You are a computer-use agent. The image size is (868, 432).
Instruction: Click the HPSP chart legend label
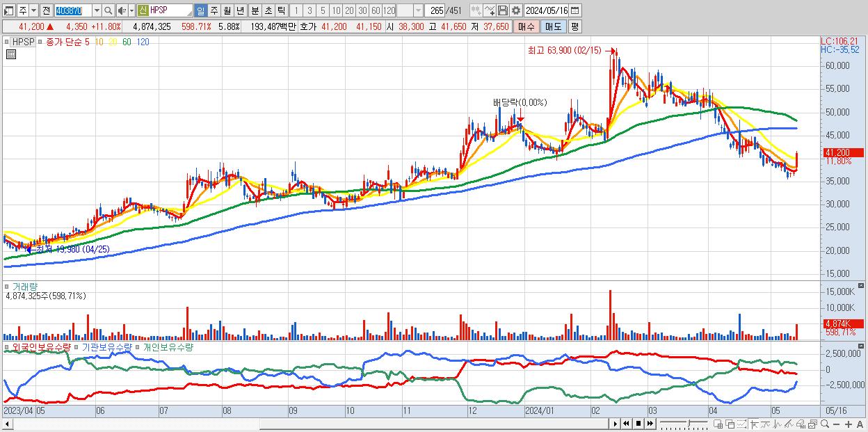coord(24,42)
